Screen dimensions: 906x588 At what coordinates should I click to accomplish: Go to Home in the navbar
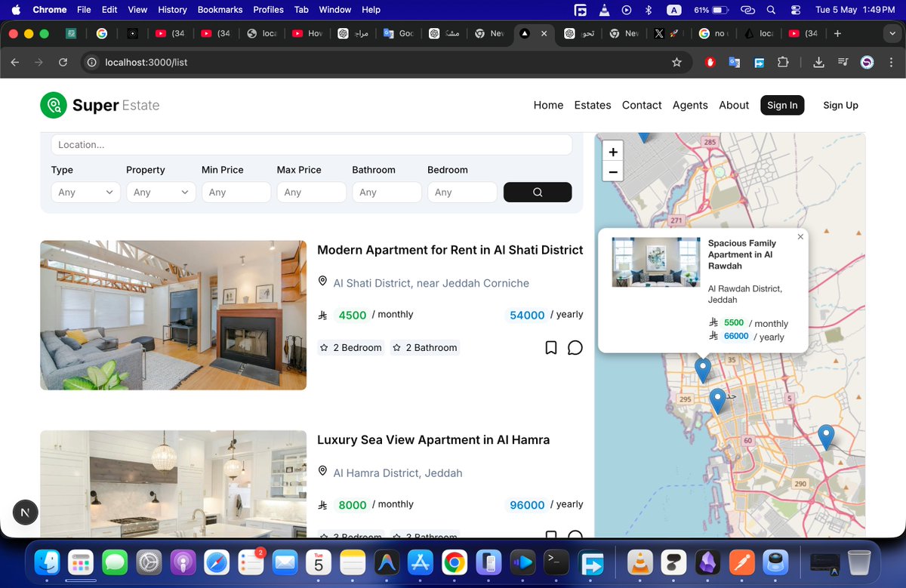(x=548, y=105)
